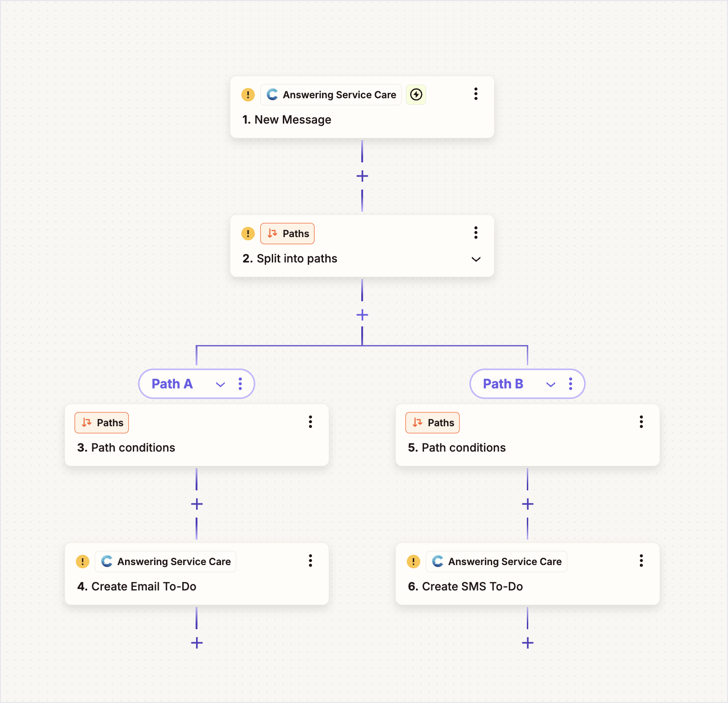Select '4. Create Email To-Do' step title
This screenshot has height=703, width=728.
[137, 586]
